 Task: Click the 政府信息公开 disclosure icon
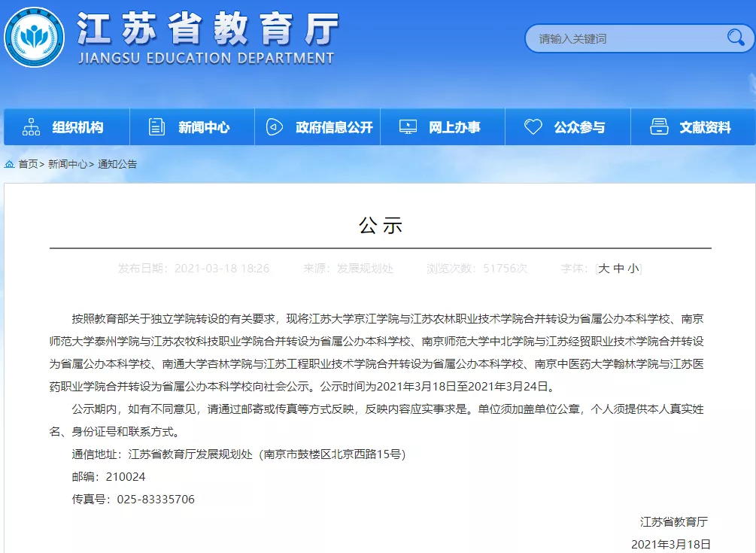click(x=273, y=126)
